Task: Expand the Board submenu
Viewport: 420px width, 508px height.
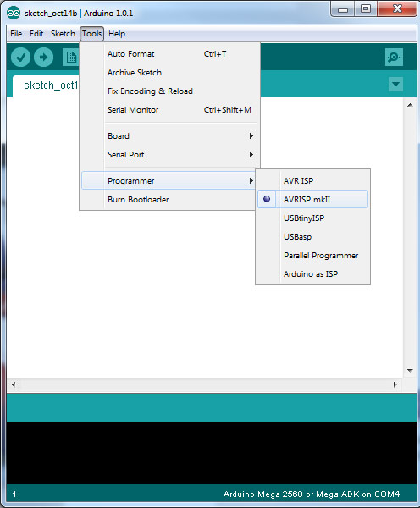Action: [170, 136]
